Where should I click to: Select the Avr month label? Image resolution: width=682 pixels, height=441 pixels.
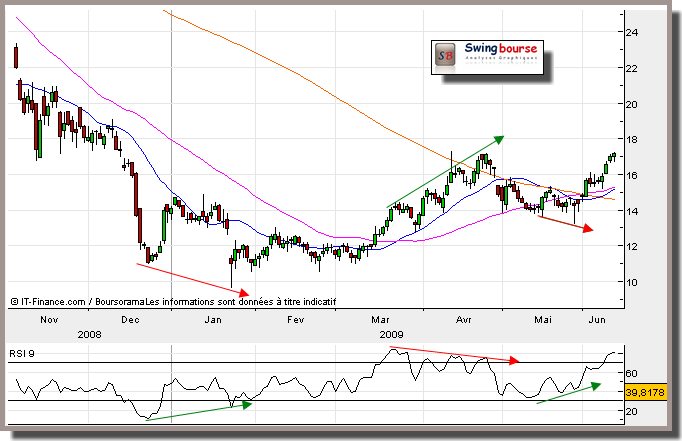464,320
